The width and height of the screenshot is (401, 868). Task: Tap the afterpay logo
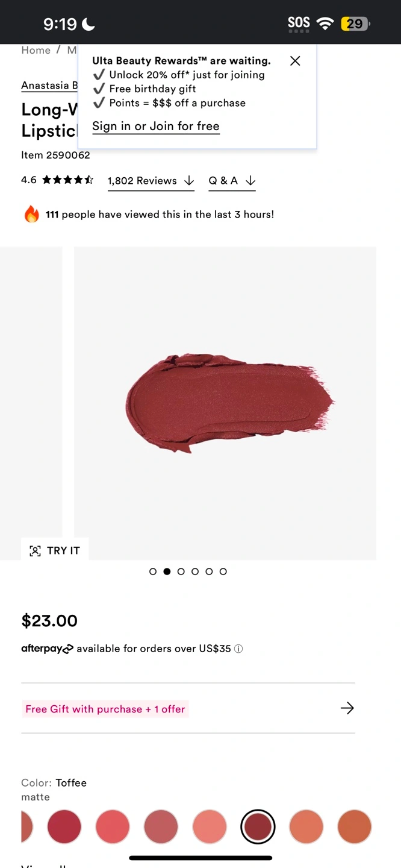point(47,649)
